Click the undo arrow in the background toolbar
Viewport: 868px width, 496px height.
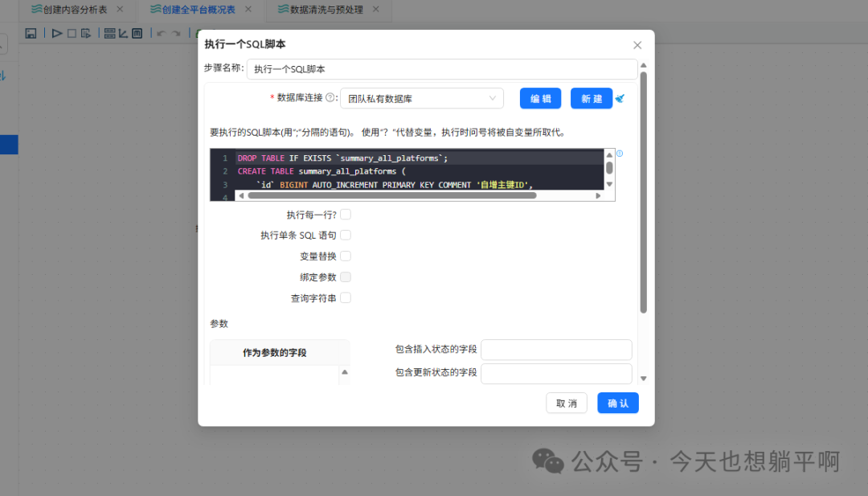(x=161, y=34)
